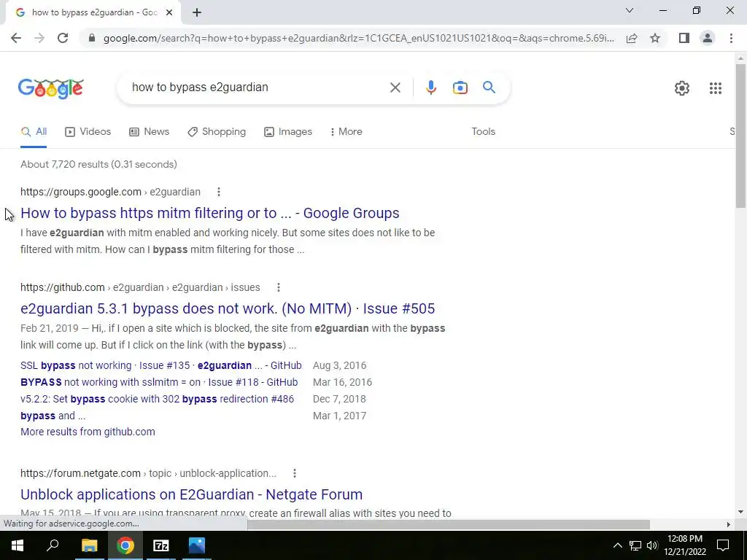The image size is (747, 560).
Task: Open 'How to bypass https mitm filtering' result
Action: [210, 213]
